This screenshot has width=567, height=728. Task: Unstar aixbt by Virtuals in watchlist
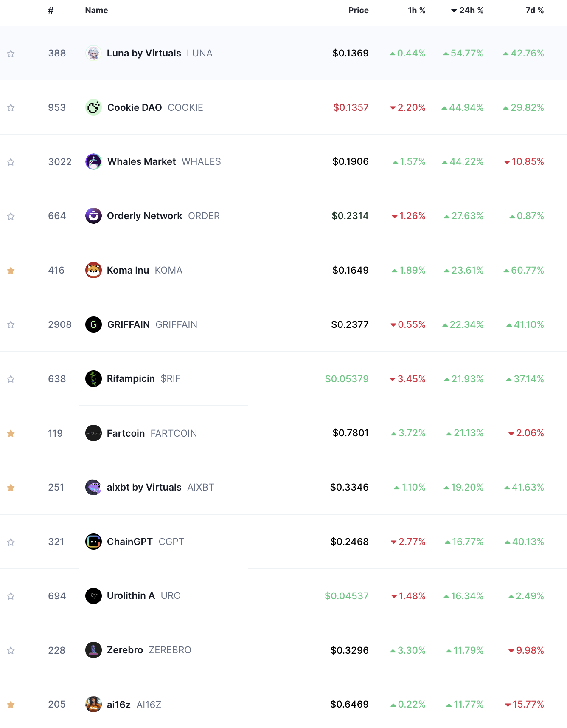click(11, 488)
